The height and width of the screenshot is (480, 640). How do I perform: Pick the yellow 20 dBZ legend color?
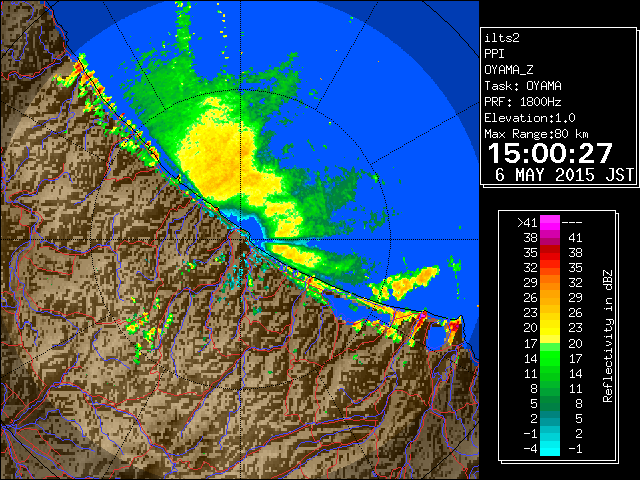click(550, 328)
